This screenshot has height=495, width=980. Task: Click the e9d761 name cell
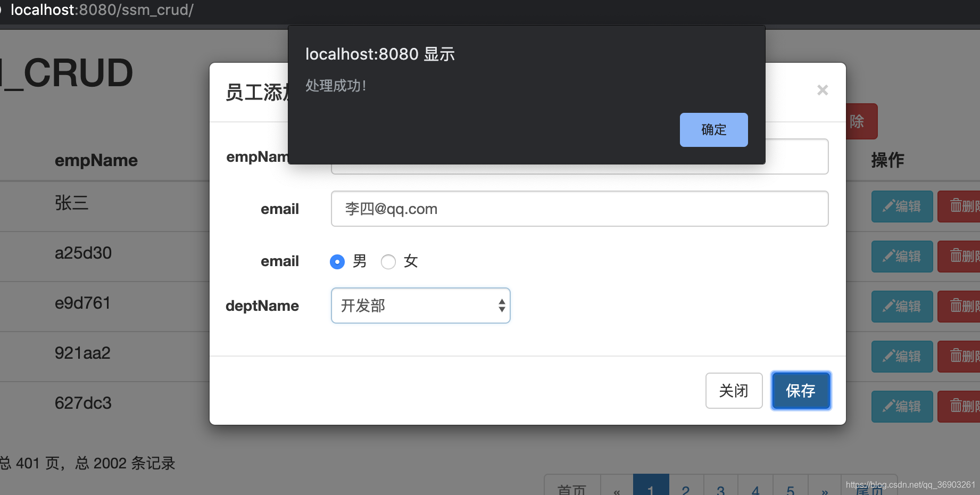[x=82, y=303]
